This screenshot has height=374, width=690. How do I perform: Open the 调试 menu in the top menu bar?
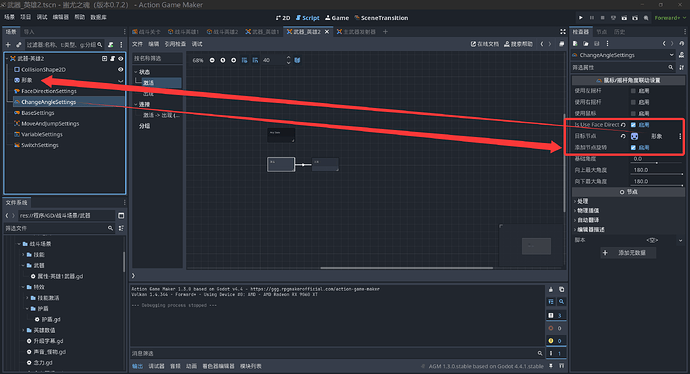click(42, 17)
